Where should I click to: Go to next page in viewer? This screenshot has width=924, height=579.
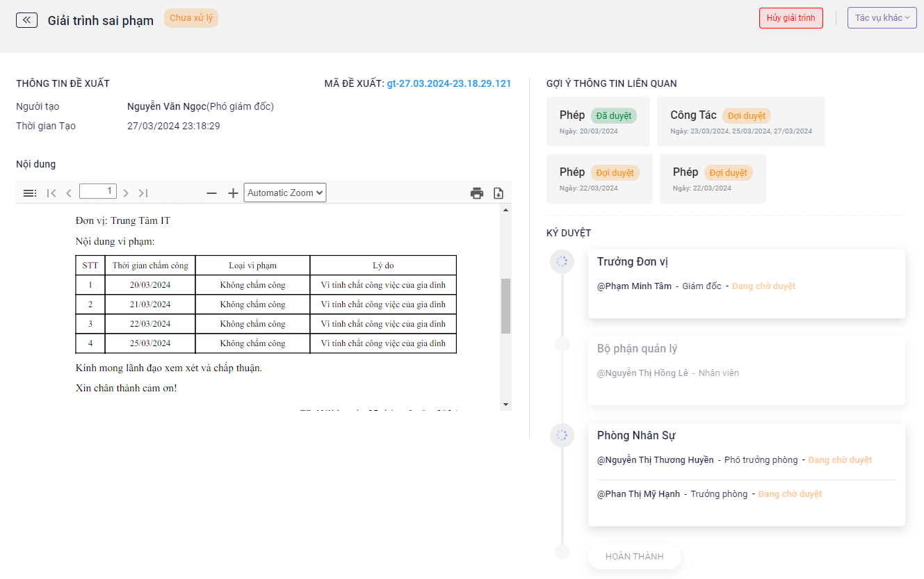[x=126, y=193]
